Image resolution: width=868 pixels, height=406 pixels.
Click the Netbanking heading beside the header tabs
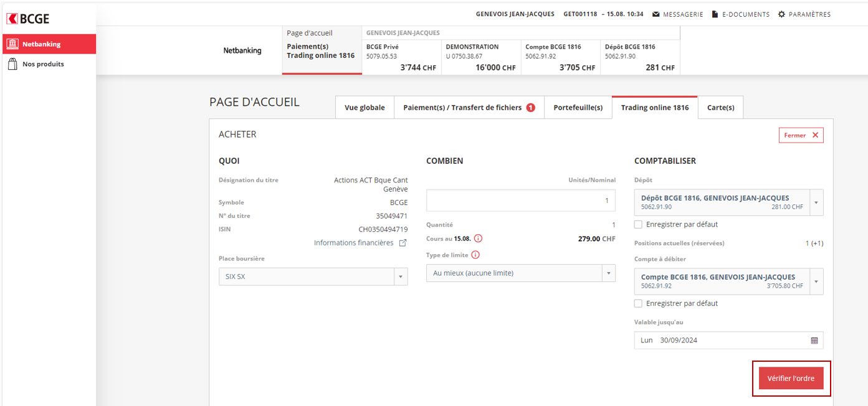pos(242,50)
